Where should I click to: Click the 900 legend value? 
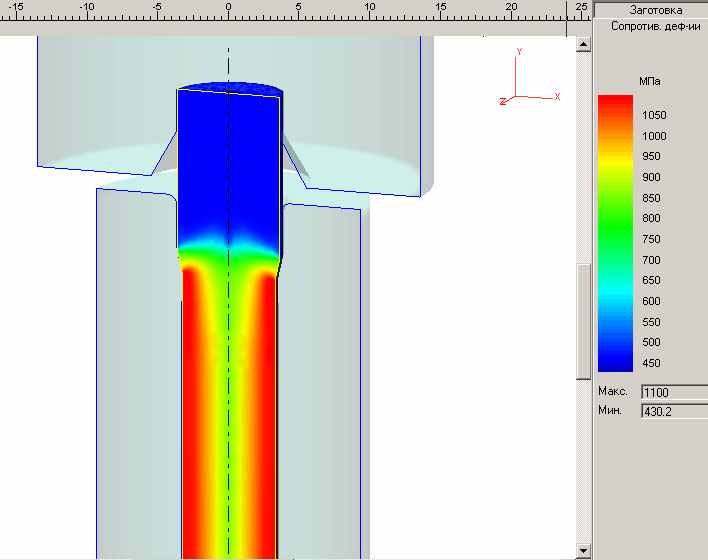coord(651,177)
